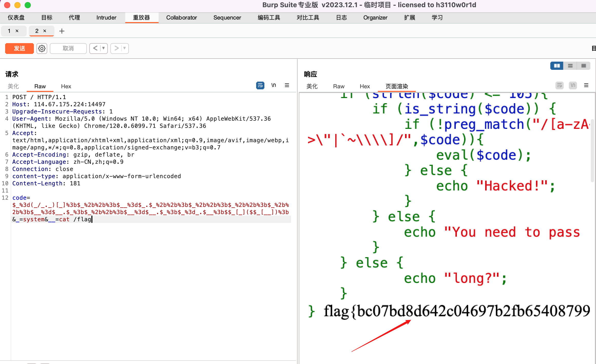Select the single-pane layout icon
Viewport: 596px width, 364px height.
(x=584, y=66)
